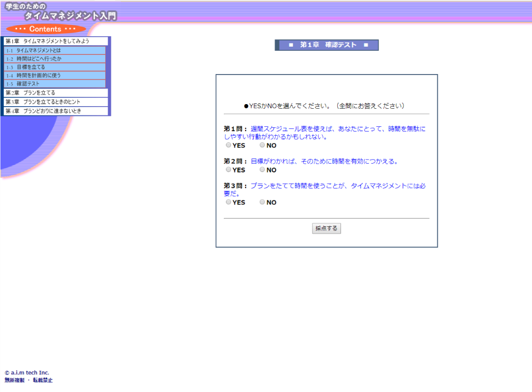Click question 2 text about 目標がわかれば
This screenshot has width=532, height=392.
[x=324, y=161]
